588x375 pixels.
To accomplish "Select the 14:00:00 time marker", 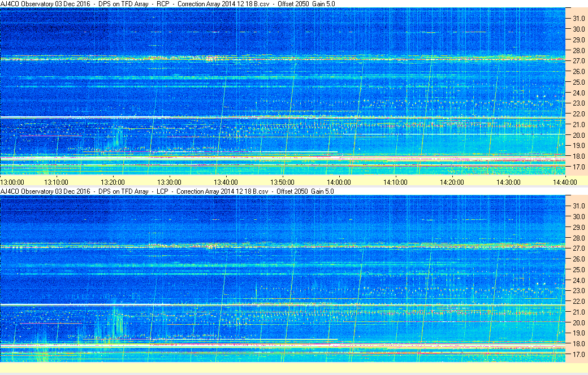I will (339, 181).
